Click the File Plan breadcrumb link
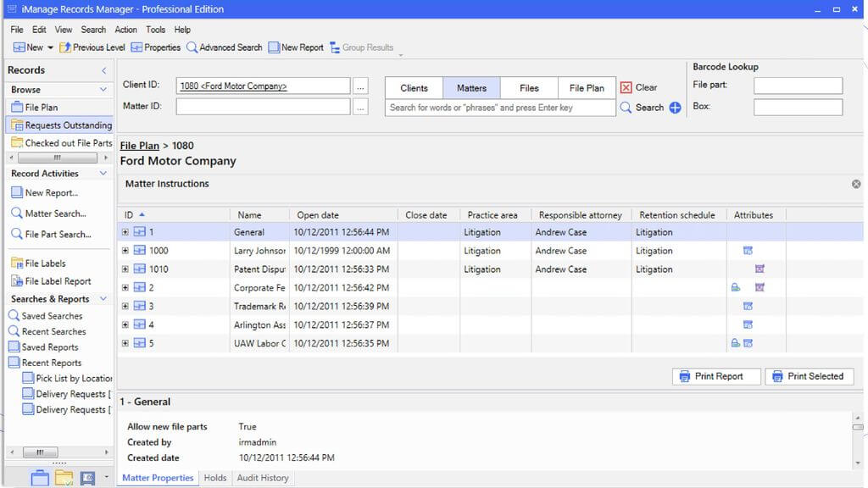This screenshot has height=488, width=868. click(140, 146)
